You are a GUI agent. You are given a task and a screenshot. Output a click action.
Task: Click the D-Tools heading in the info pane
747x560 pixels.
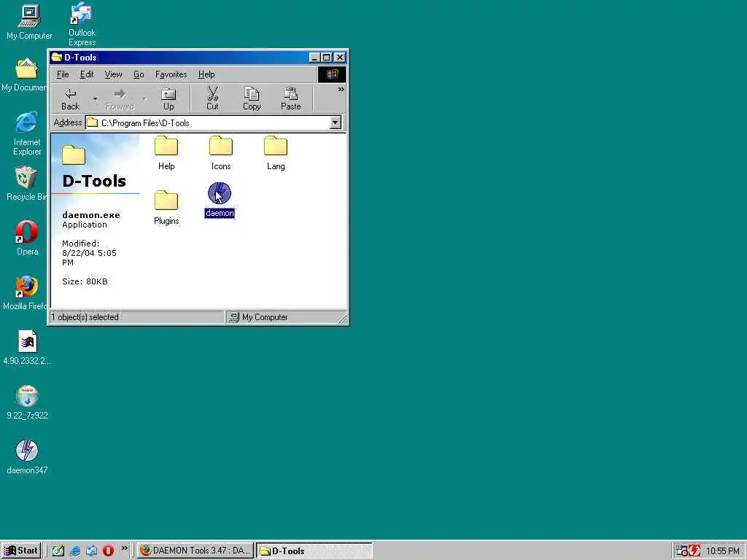(x=94, y=181)
